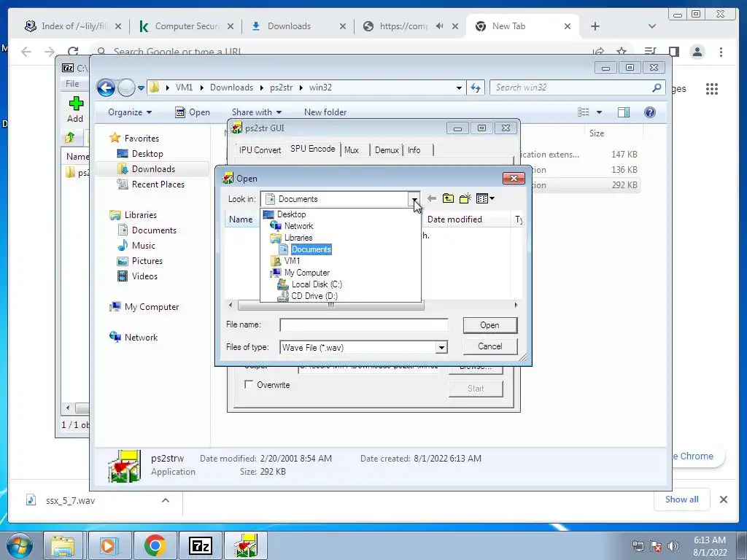Select Downloads under Favorites
Viewport: 747px width, 560px height.
click(153, 169)
